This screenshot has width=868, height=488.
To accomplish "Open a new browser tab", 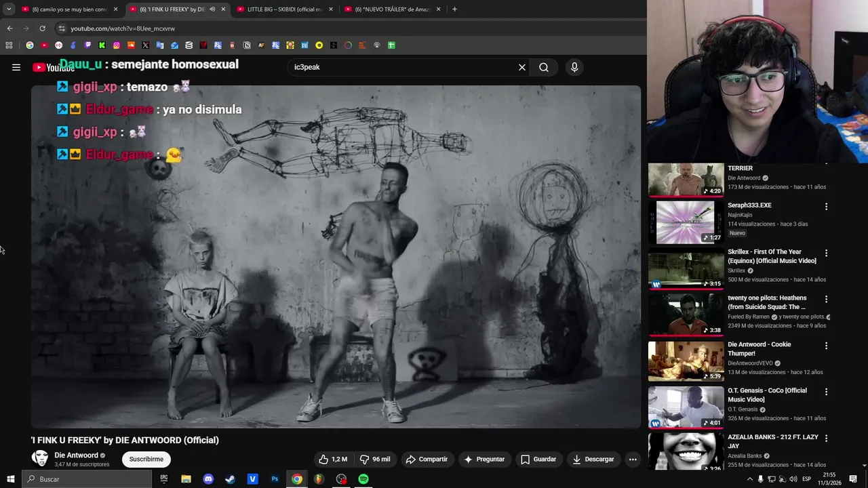I will (454, 9).
